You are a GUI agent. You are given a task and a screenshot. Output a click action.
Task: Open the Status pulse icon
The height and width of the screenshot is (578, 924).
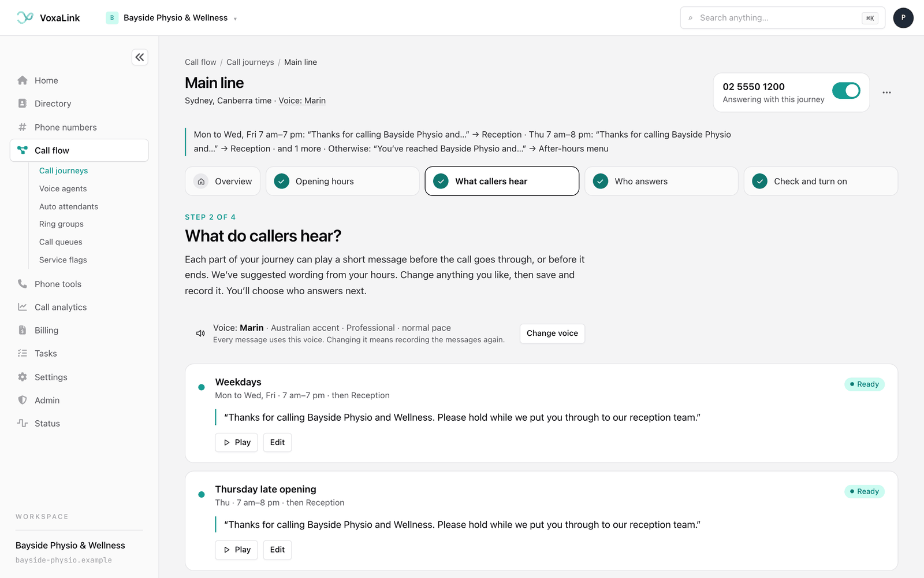coord(23,423)
